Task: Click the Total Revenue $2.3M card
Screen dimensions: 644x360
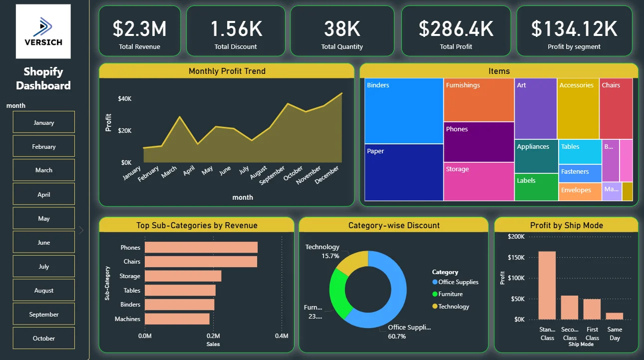Action: [x=140, y=31]
